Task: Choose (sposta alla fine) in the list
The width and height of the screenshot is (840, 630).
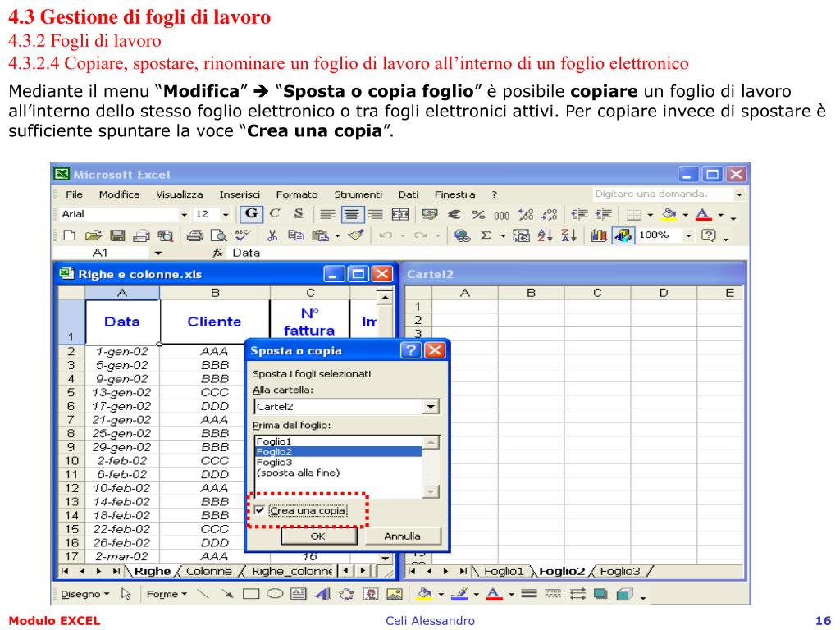Action: point(339,472)
